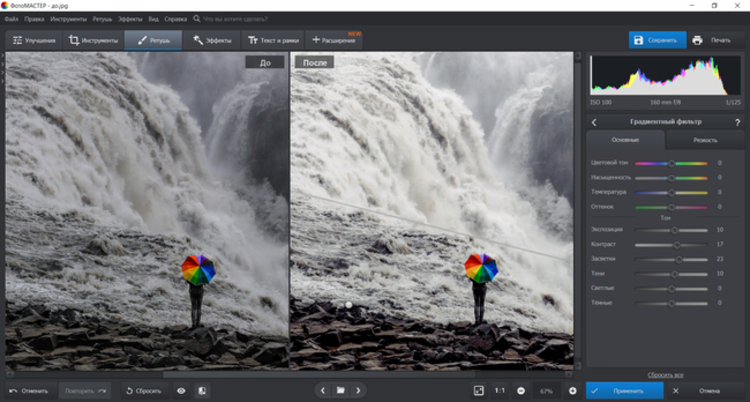Zoom out with the minus icon
Image resolution: width=750 pixels, height=402 pixels.
click(x=522, y=390)
